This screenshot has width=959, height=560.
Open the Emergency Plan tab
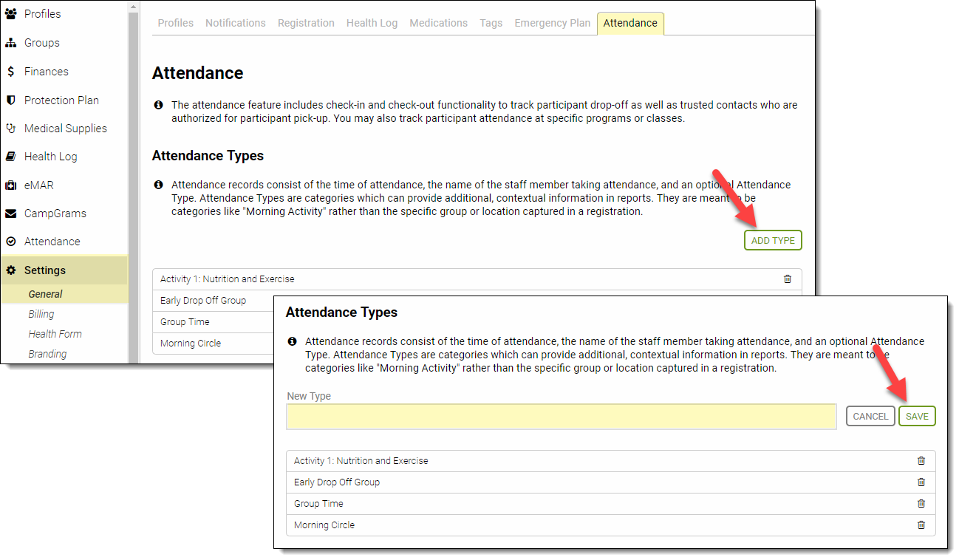[x=552, y=23]
